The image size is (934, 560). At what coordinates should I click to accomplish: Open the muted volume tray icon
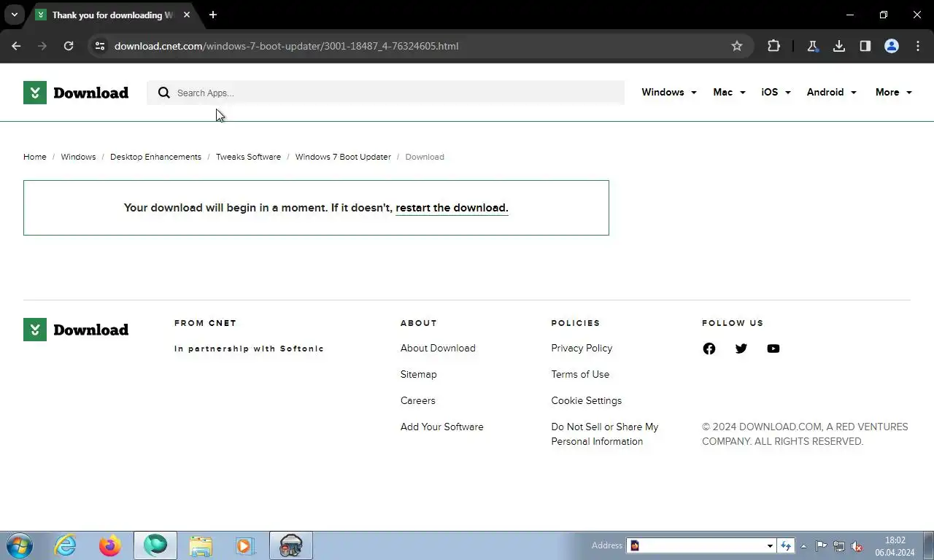(857, 545)
